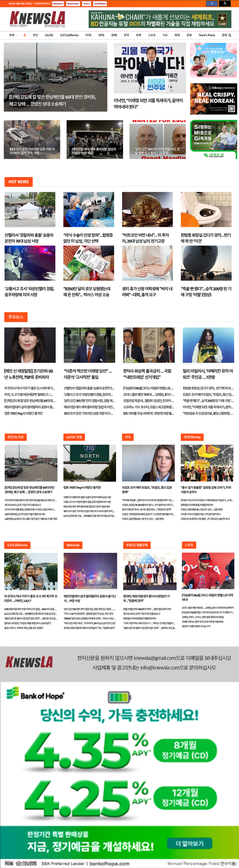This screenshot has height=868, width=239.
Task: Expand the 전체 menu dropdown
Action: coord(13,35)
